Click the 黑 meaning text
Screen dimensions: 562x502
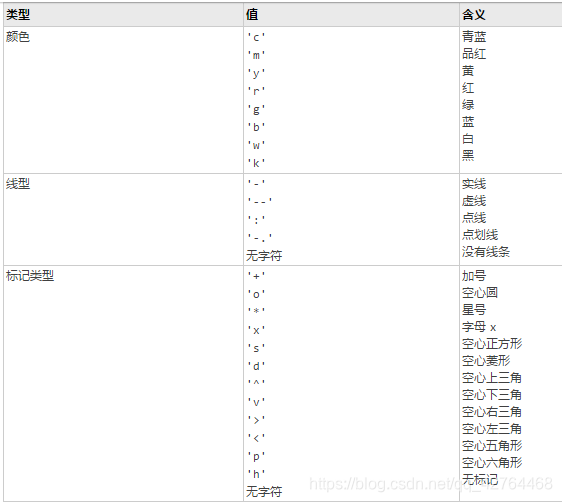[x=468, y=156]
